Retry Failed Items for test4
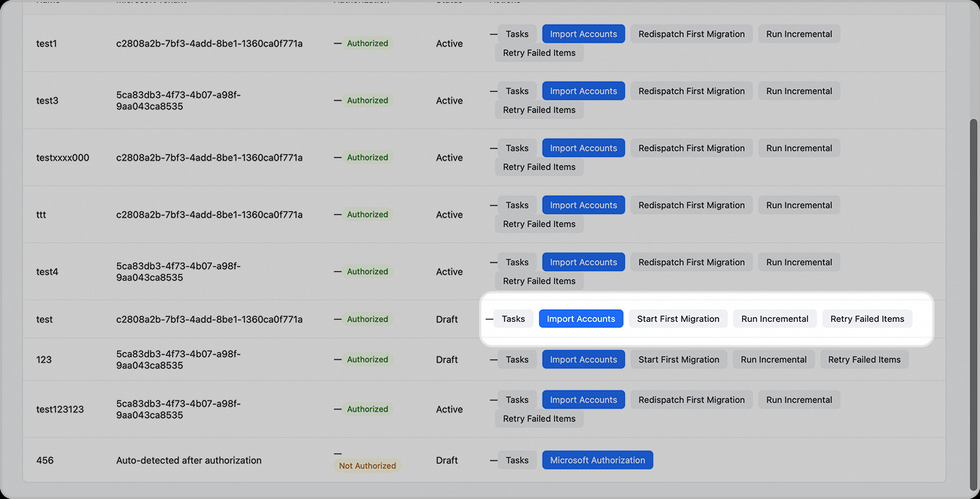This screenshot has height=499, width=980. click(x=539, y=281)
